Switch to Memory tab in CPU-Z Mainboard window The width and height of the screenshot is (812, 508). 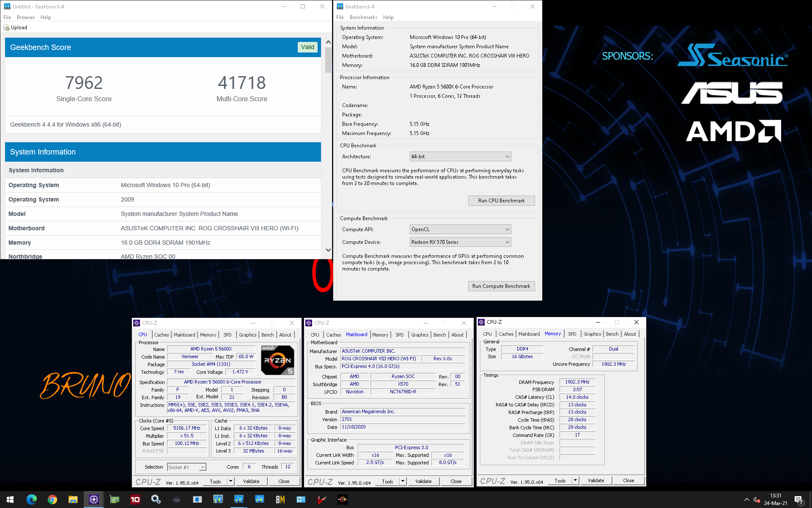[380, 335]
